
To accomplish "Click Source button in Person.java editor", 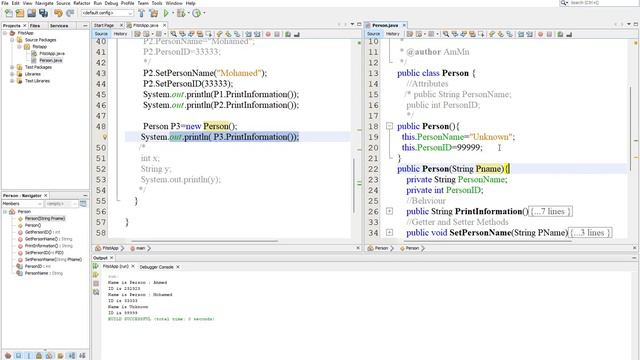I will (x=373, y=34).
